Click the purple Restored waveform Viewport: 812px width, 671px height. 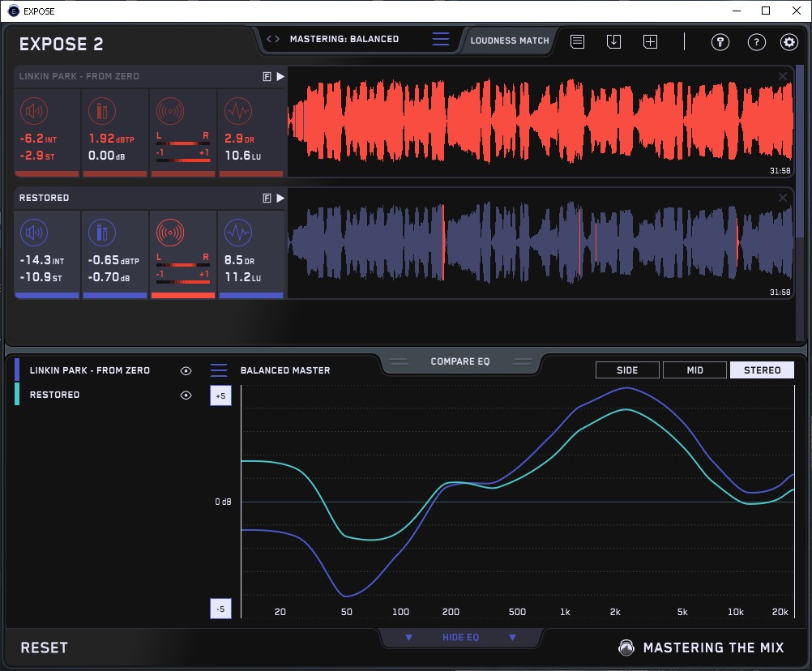541,243
